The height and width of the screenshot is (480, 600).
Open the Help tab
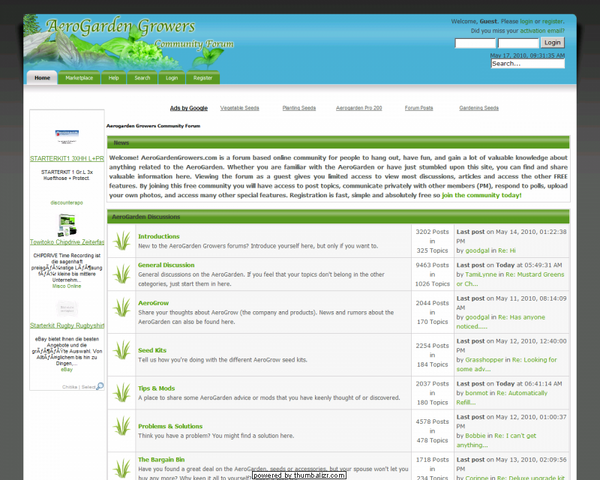tap(114, 78)
